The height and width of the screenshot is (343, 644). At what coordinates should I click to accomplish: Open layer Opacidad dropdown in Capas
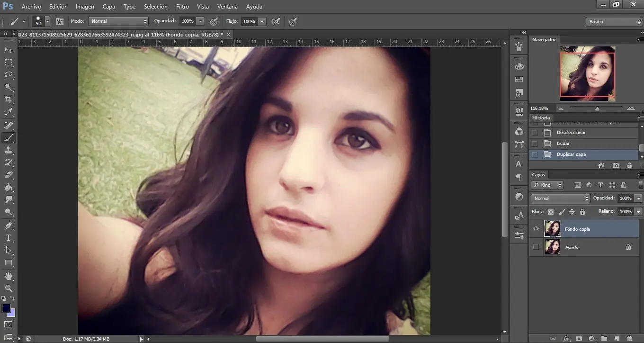coord(639,199)
